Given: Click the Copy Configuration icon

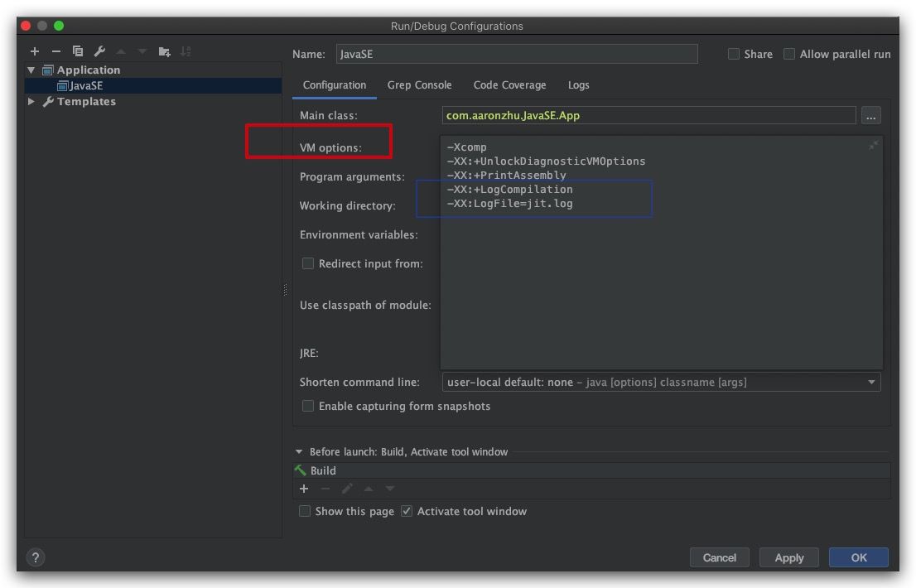Looking at the screenshot, I should [x=78, y=51].
